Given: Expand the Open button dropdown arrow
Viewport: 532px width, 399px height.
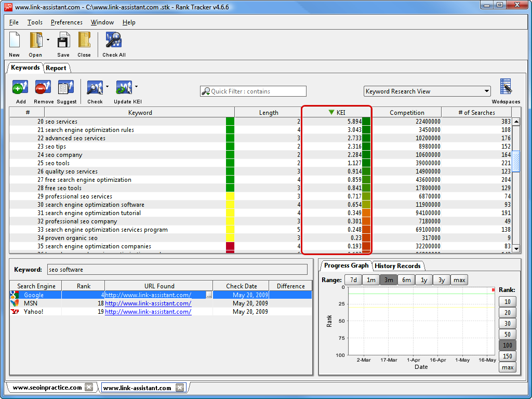Looking at the screenshot, I should 48,39.
